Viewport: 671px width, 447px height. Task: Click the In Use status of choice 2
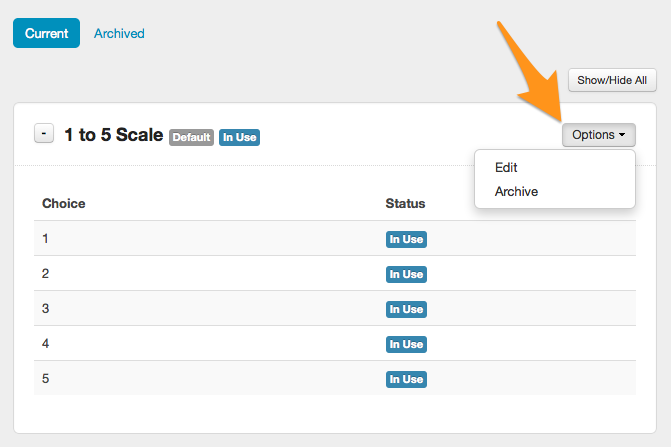pos(406,274)
